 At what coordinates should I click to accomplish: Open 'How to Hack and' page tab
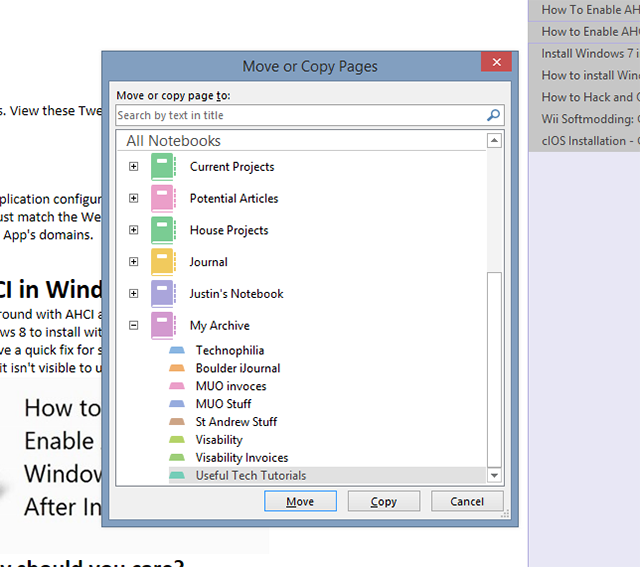point(584,97)
